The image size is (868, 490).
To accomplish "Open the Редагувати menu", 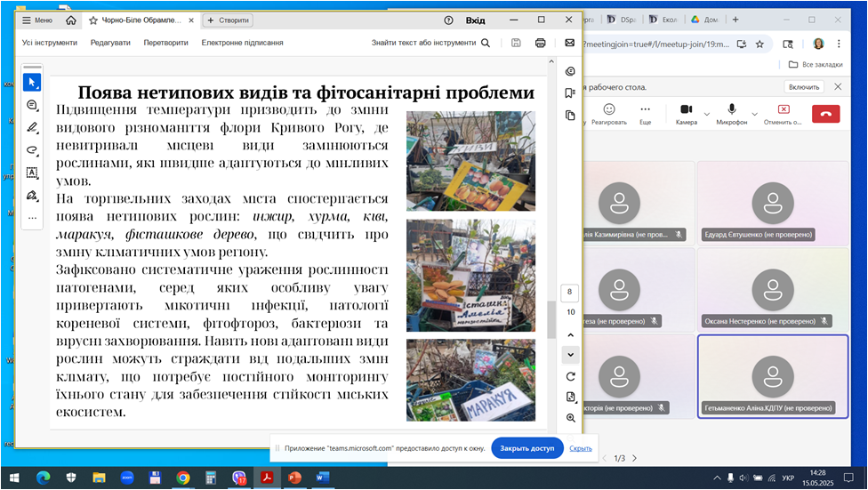I will coord(109,43).
